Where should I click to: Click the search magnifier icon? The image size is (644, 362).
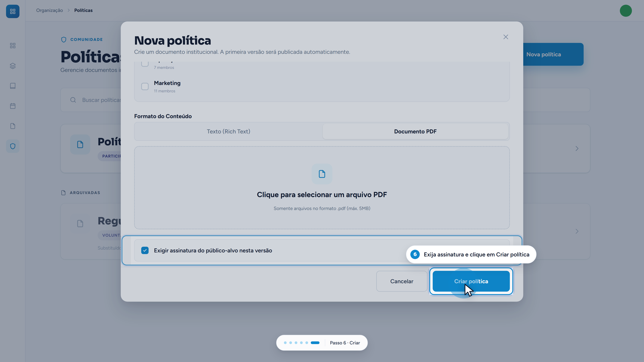click(73, 100)
